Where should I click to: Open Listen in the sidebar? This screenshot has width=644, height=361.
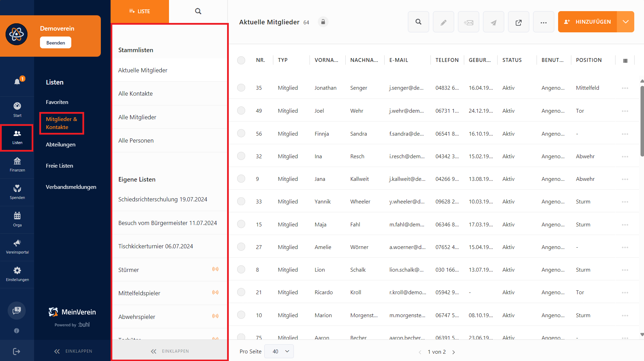17,137
